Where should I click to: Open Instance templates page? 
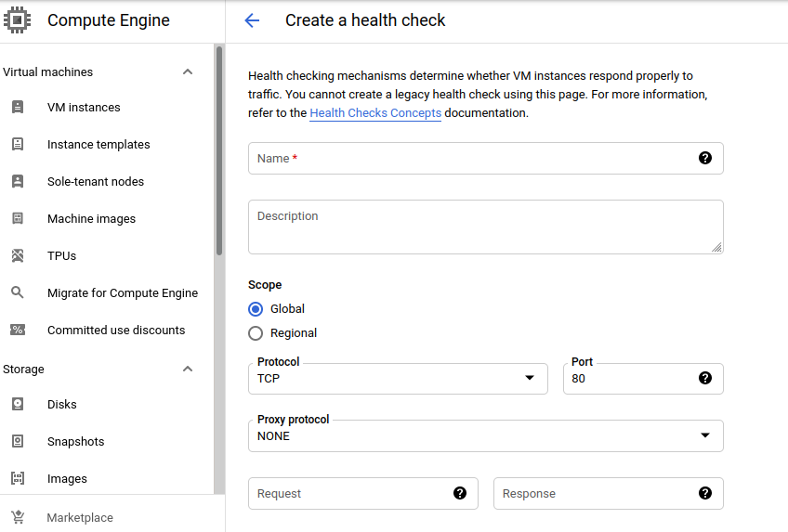tap(98, 145)
